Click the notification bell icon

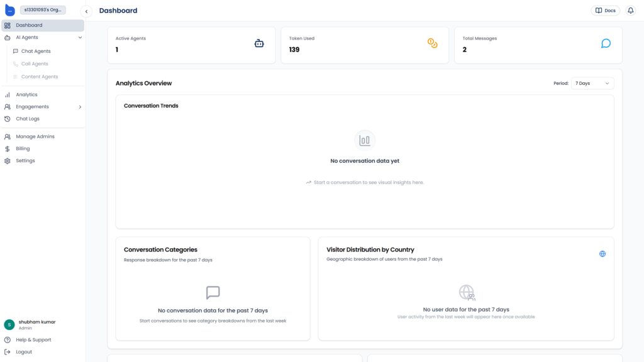coord(631,11)
